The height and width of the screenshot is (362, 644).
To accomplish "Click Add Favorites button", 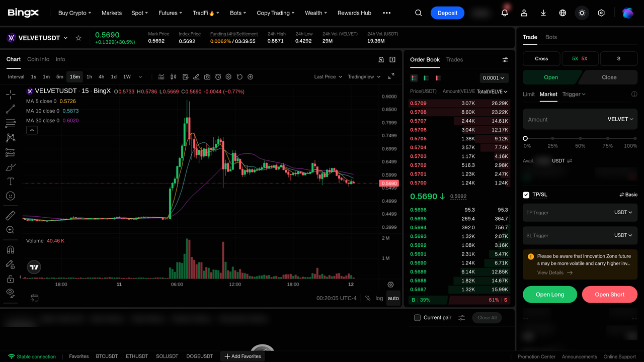I will tap(243, 356).
